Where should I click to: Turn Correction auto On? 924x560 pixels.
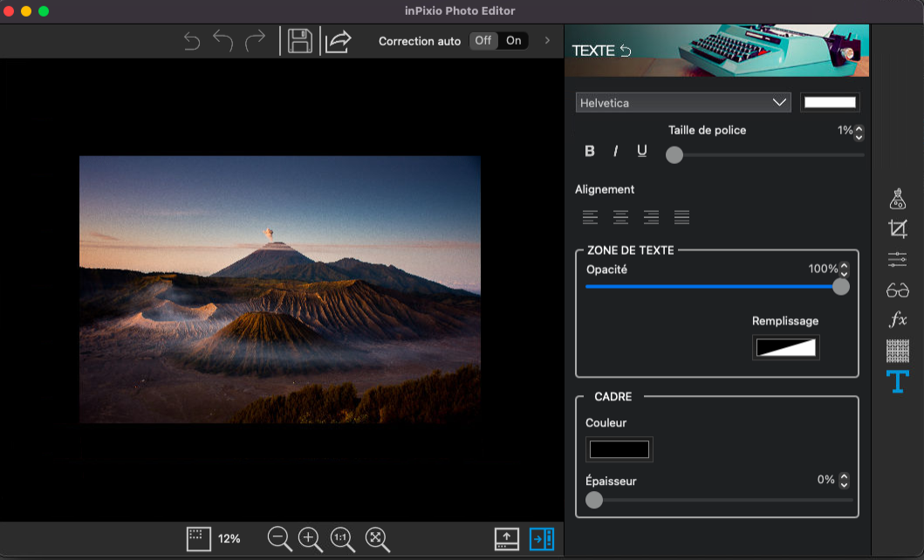pyautogui.click(x=514, y=40)
